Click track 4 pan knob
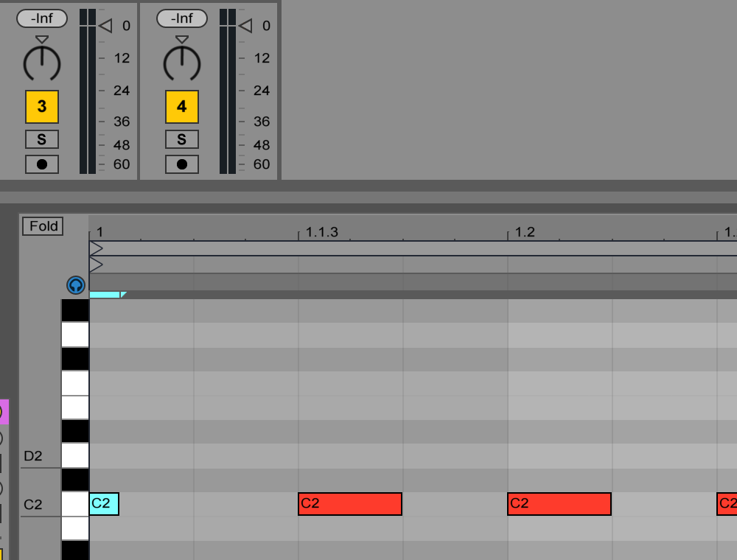 (x=182, y=63)
